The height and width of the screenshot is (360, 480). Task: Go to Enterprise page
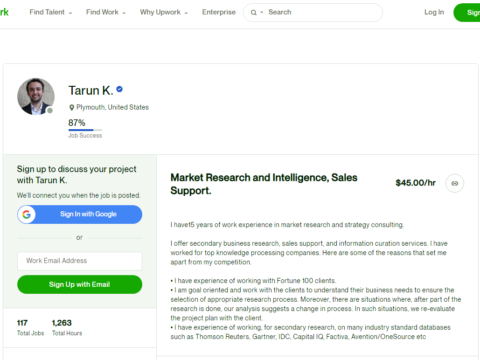point(219,12)
